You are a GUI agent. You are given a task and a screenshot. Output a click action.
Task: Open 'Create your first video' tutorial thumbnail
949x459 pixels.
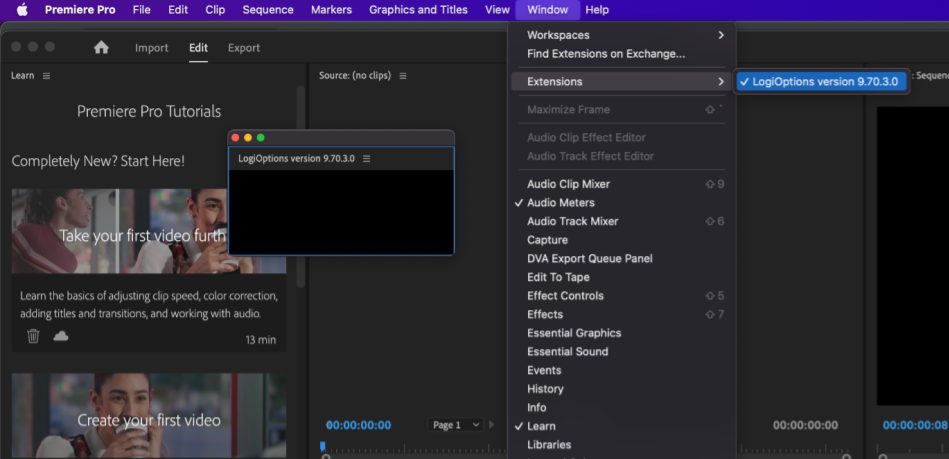coord(149,415)
